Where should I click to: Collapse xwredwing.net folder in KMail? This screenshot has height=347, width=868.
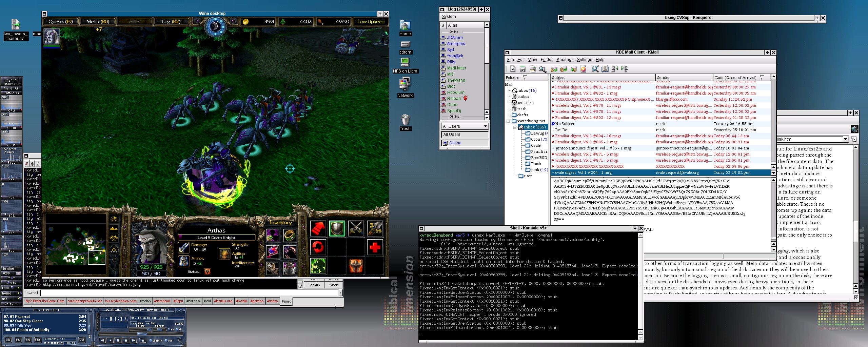(508, 121)
